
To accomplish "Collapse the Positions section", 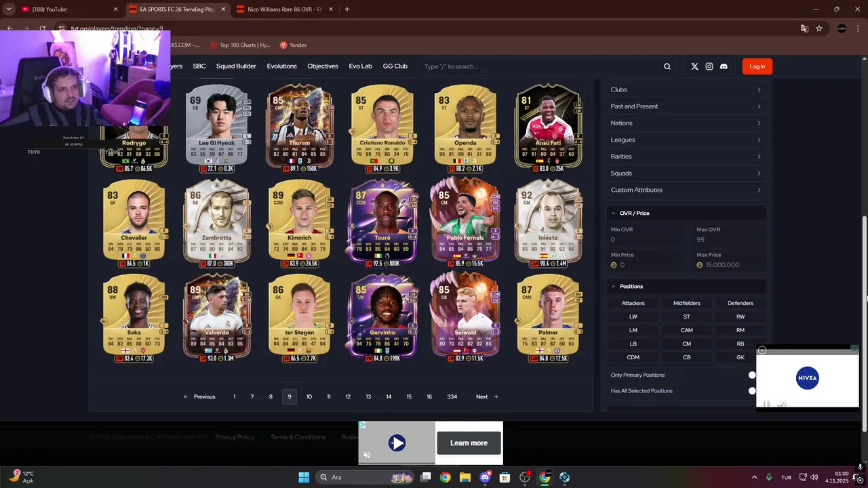I will tap(686, 286).
